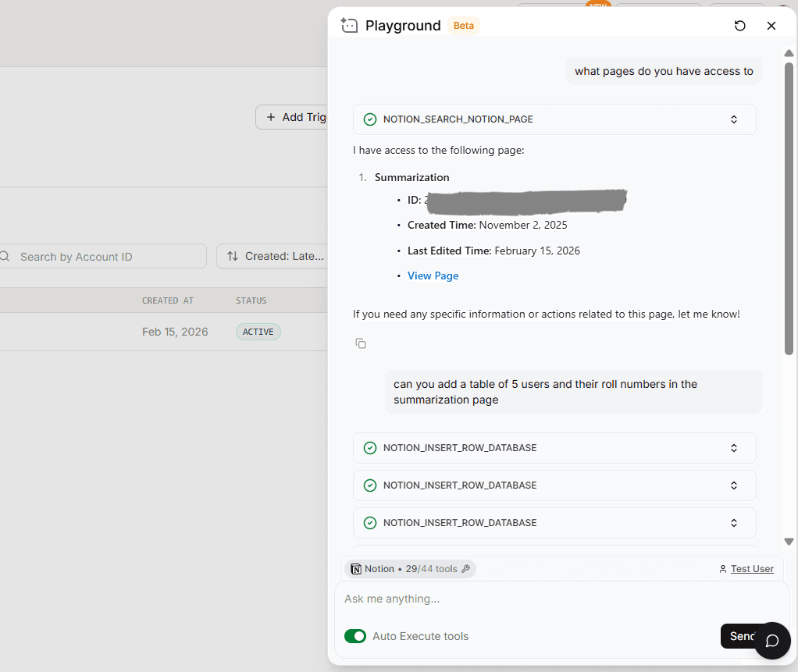Click the chat scrollbar thumb
Screen dimensions: 798x672
click(x=789, y=208)
